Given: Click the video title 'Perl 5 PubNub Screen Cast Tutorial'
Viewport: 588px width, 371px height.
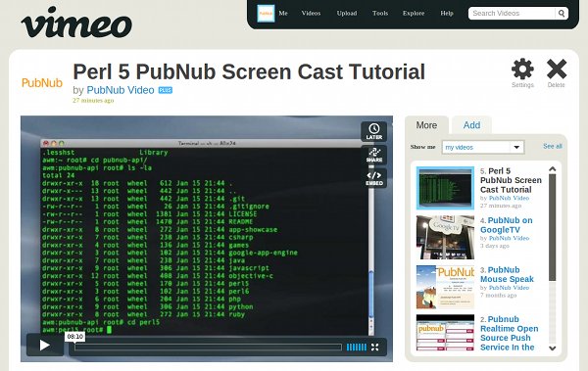Looking at the screenshot, I should pyautogui.click(x=249, y=72).
